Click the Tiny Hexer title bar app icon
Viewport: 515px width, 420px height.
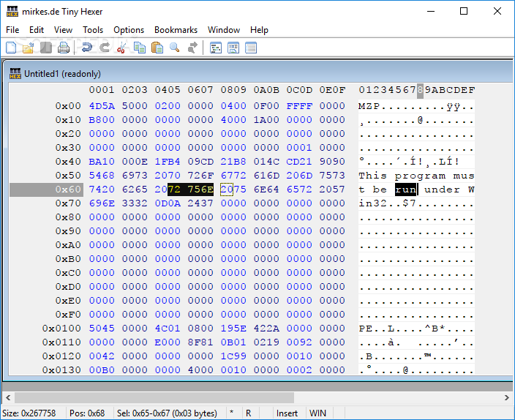12,12
